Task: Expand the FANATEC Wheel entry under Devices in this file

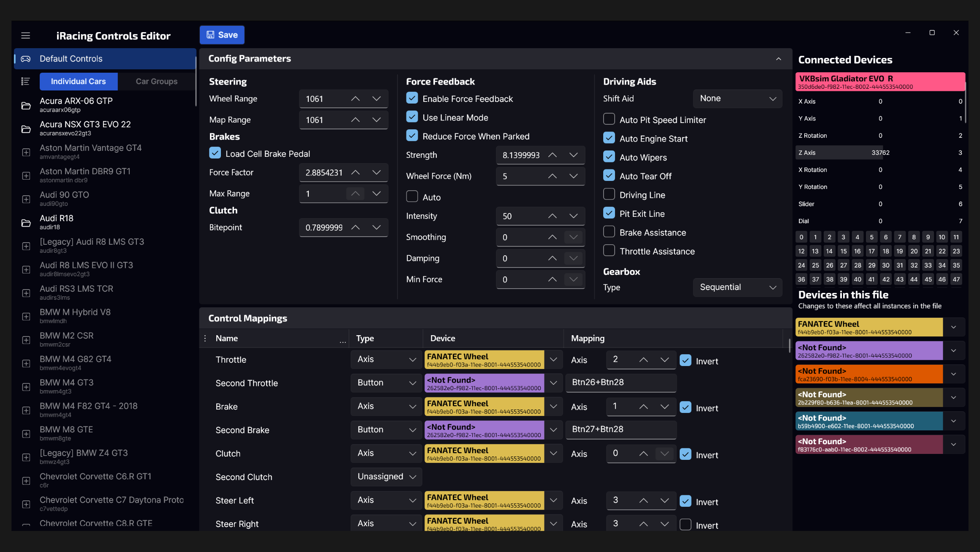Action: coord(953,327)
